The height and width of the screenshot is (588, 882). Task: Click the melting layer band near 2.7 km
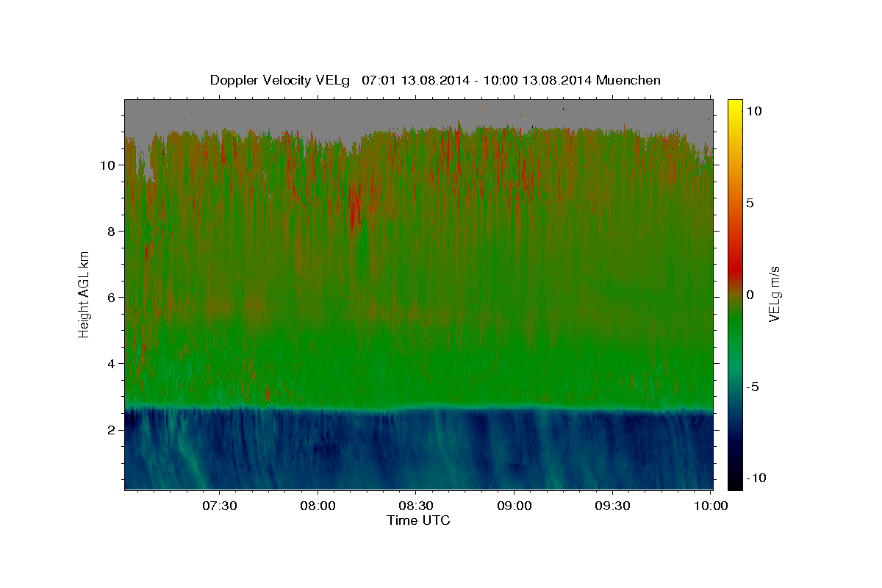(x=419, y=409)
